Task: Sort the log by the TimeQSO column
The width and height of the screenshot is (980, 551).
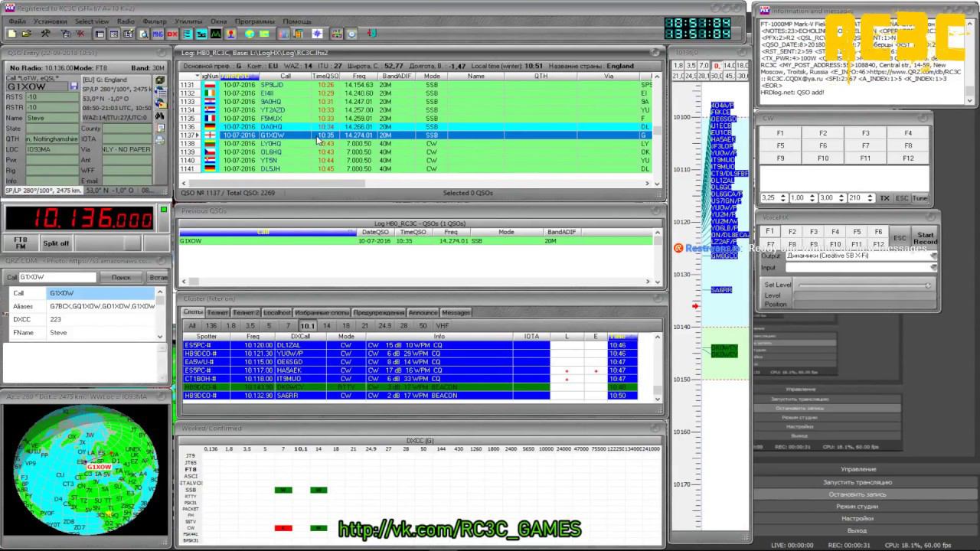Action: pyautogui.click(x=325, y=77)
